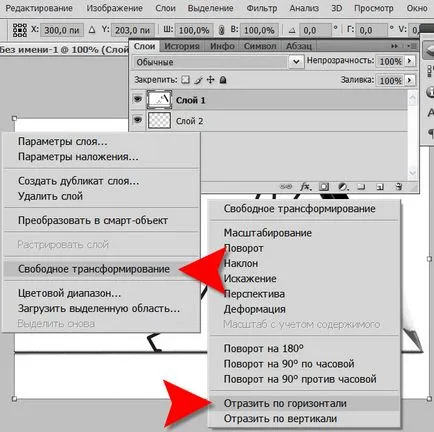
Task: Open the Слои menu in menu bar
Action: (x=165, y=8)
